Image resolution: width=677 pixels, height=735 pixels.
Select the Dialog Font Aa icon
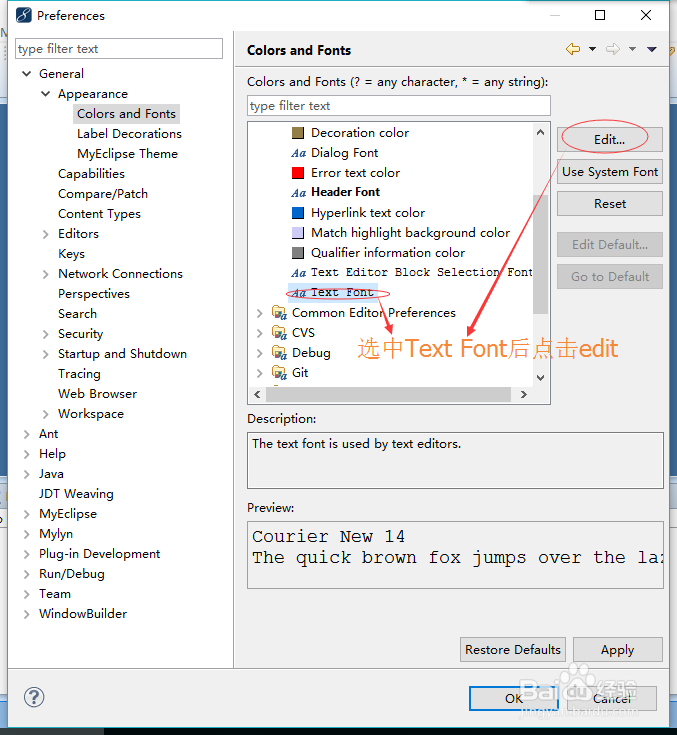pyautogui.click(x=298, y=153)
